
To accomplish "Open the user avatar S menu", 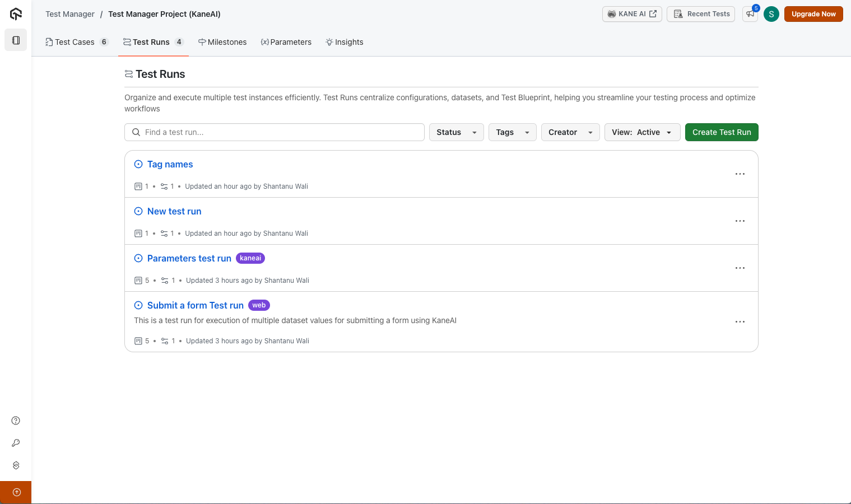I will 771,14.
